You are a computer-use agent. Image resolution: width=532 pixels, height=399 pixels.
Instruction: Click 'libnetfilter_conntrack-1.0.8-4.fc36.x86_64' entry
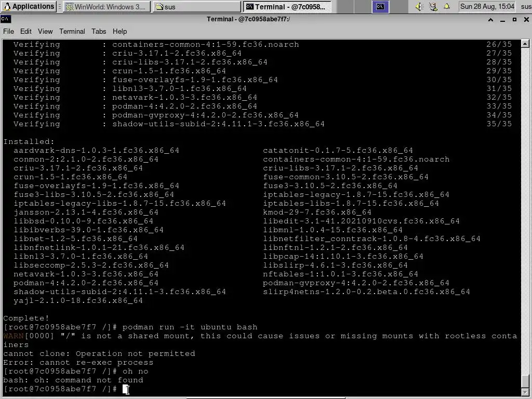click(372, 239)
